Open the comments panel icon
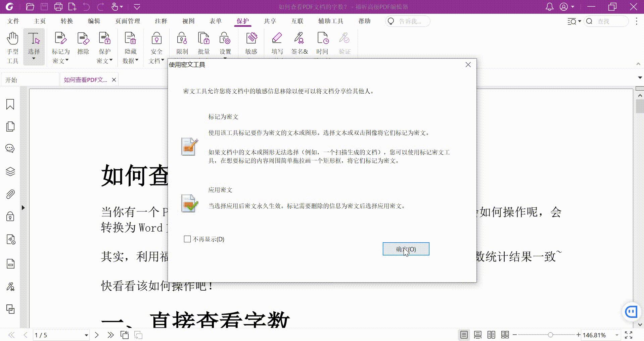The width and height of the screenshot is (644, 341). pos(10,148)
